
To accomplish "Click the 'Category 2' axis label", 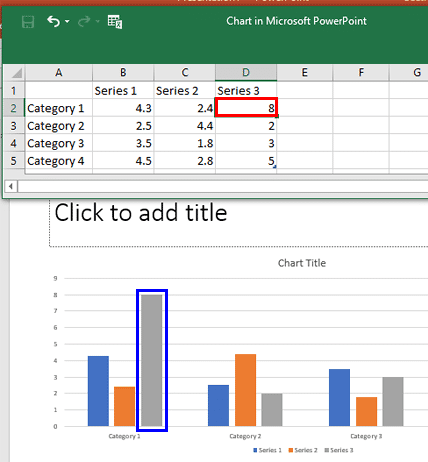I will point(245,436).
